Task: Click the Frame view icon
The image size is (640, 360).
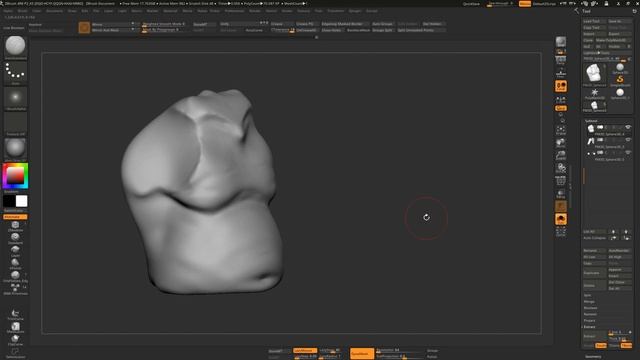Action: [561, 130]
